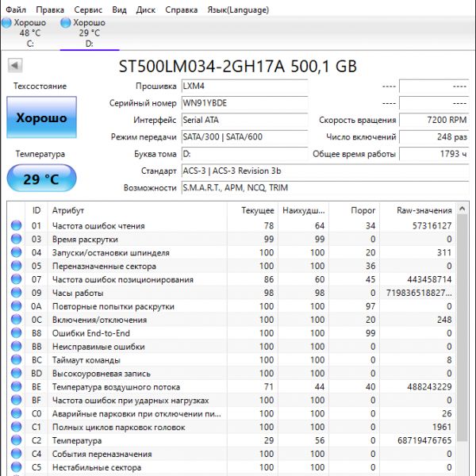Click raw value 488243229

429,387
